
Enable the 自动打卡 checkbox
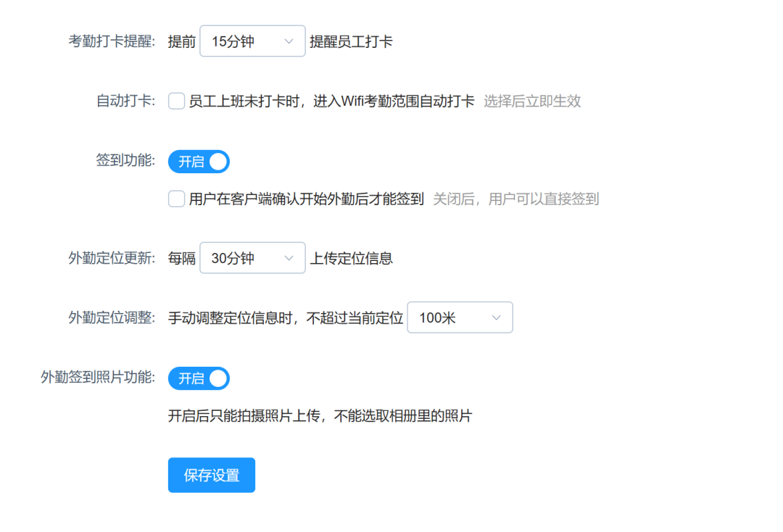[176, 101]
